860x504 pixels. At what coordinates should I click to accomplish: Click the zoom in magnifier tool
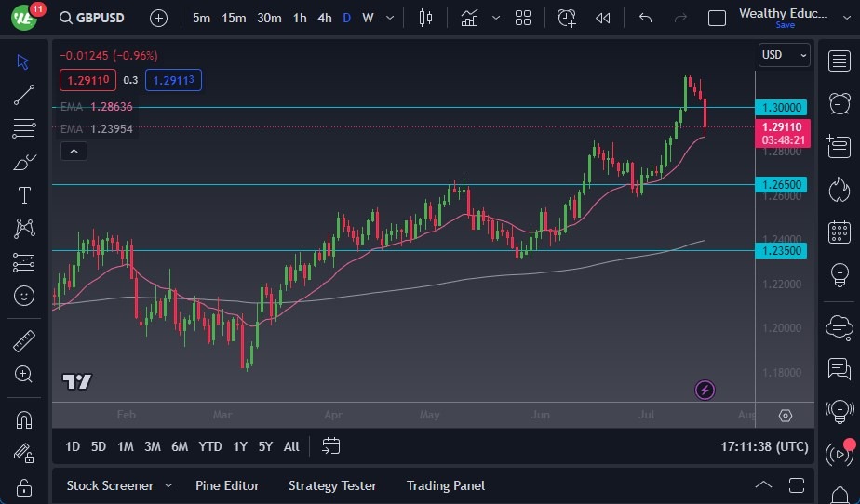click(x=24, y=374)
